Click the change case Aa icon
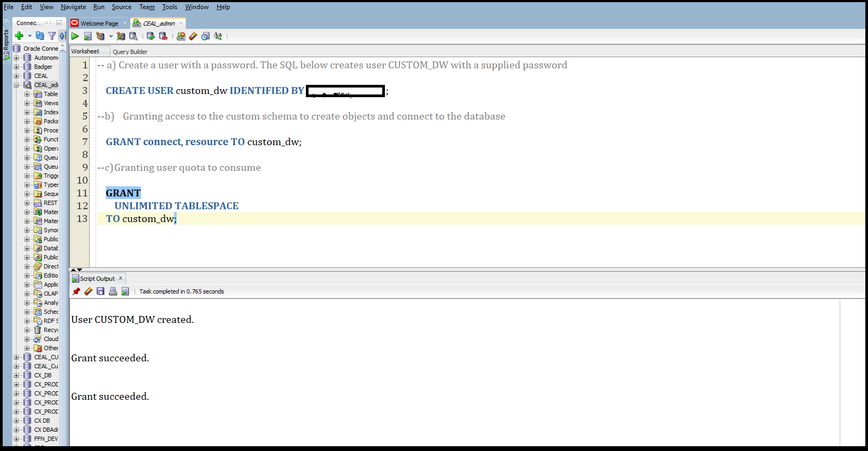This screenshot has width=868, height=451. (218, 36)
